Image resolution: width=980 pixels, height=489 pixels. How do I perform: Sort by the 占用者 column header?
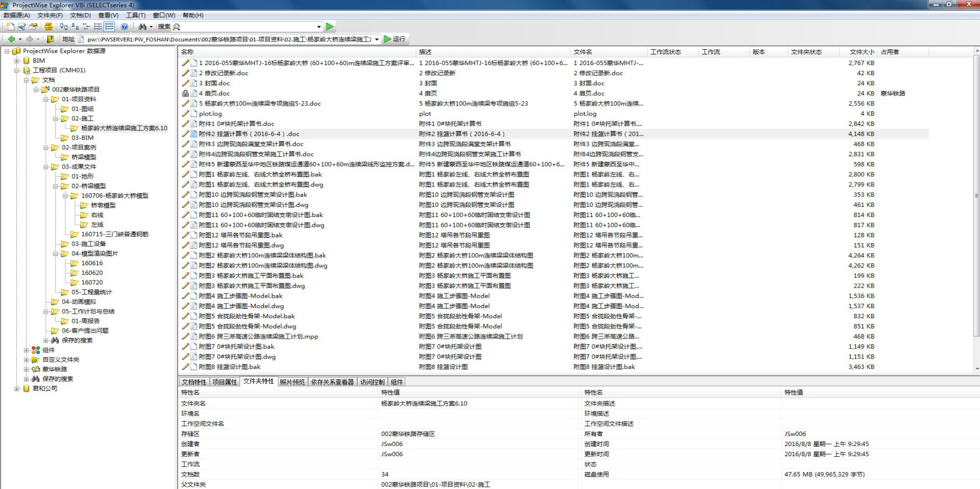pos(904,52)
